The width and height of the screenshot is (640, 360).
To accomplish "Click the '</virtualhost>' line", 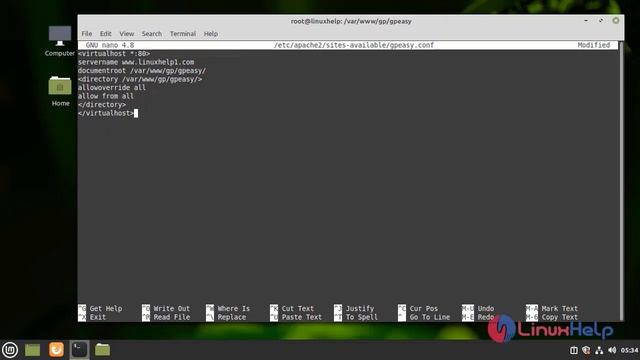I will pos(106,113).
